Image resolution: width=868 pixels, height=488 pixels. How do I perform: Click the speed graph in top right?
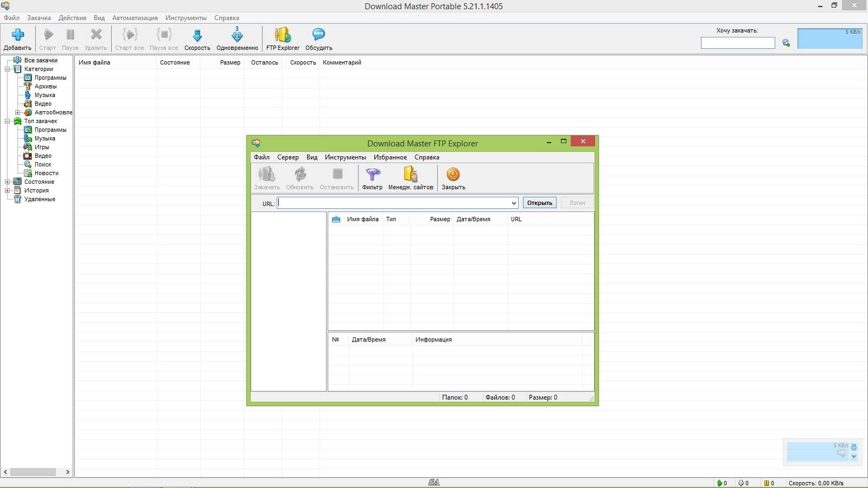click(830, 38)
